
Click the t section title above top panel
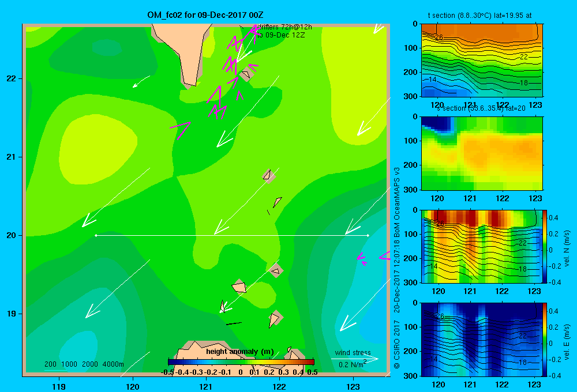click(479, 16)
